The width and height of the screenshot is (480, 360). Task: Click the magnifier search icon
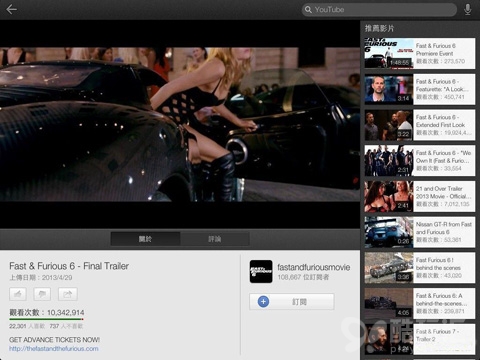tap(308, 10)
